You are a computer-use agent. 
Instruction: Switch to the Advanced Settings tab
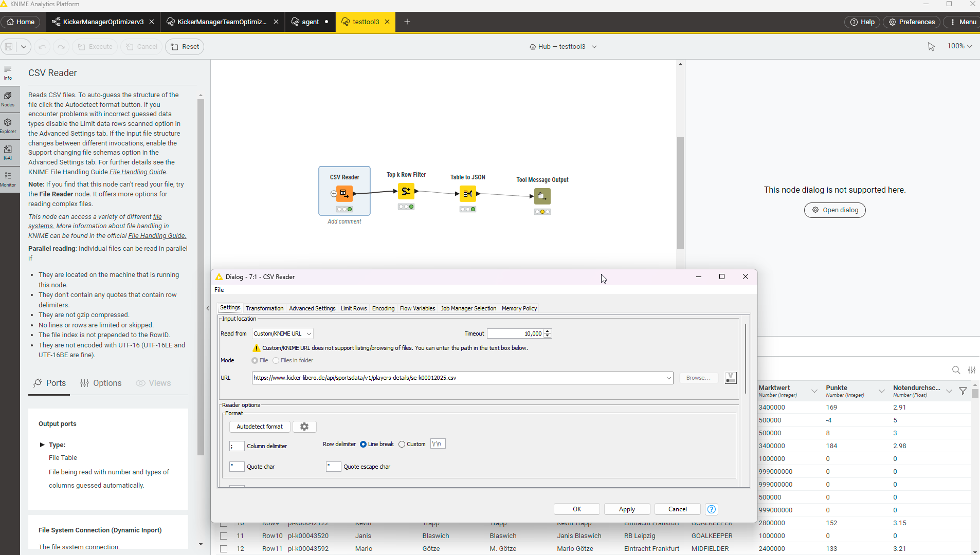pos(312,308)
